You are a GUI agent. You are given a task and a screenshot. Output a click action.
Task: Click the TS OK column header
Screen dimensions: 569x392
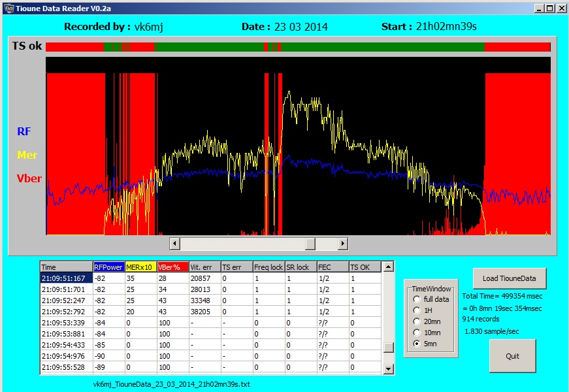[364, 267]
